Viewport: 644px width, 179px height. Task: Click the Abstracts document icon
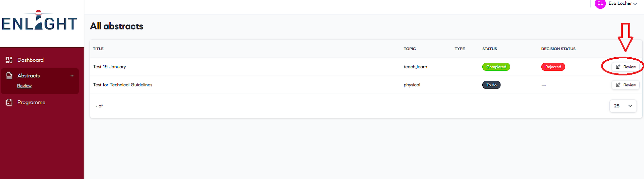coord(9,76)
